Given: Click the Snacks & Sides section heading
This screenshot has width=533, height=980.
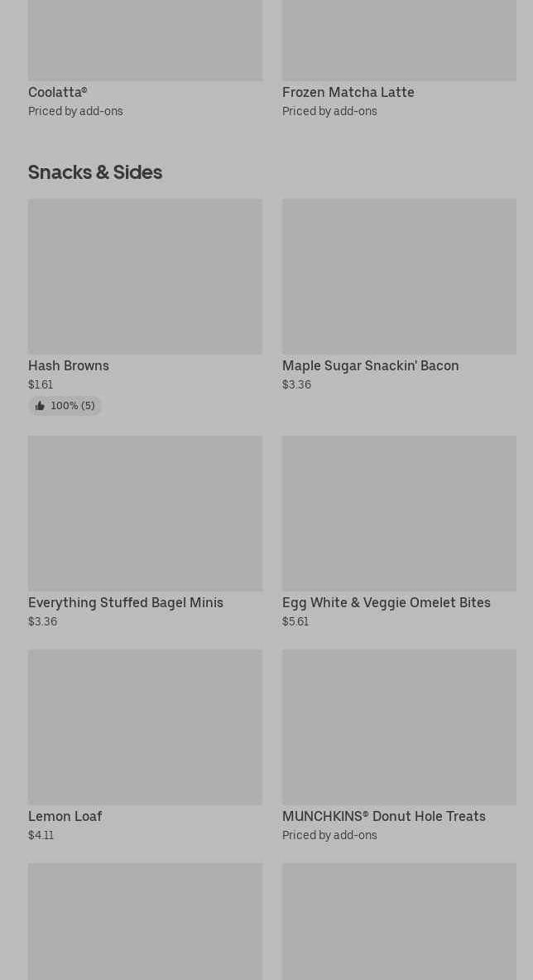Looking at the screenshot, I should point(95,172).
